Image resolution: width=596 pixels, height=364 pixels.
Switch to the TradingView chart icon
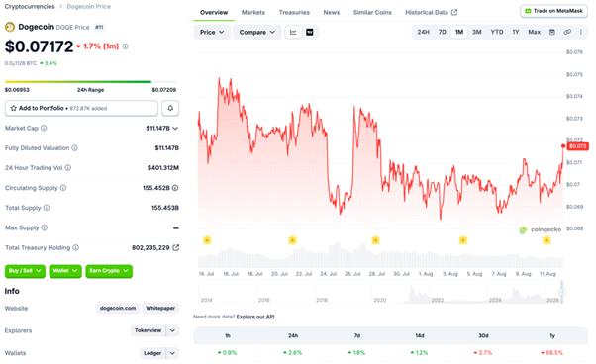(x=310, y=33)
